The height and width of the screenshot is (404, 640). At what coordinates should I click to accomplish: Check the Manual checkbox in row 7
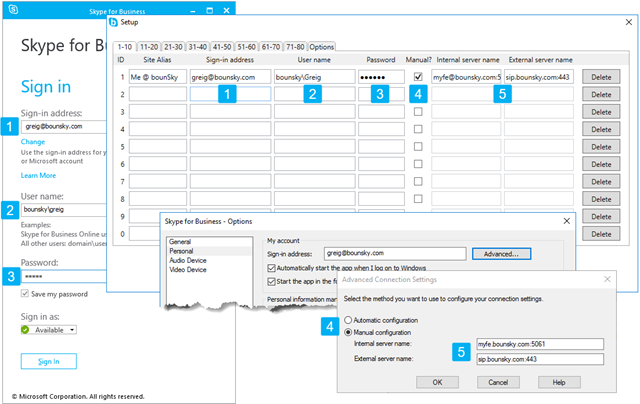(x=418, y=181)
